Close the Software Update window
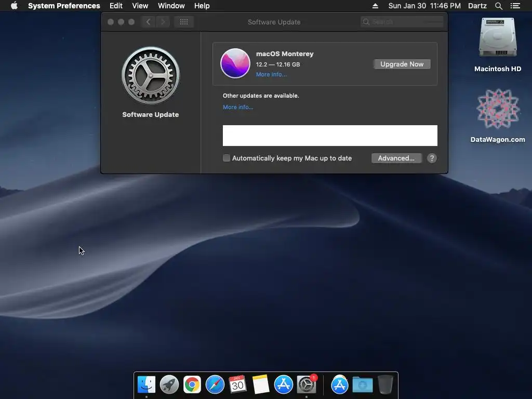532x399 pixels. click(111, 22)
